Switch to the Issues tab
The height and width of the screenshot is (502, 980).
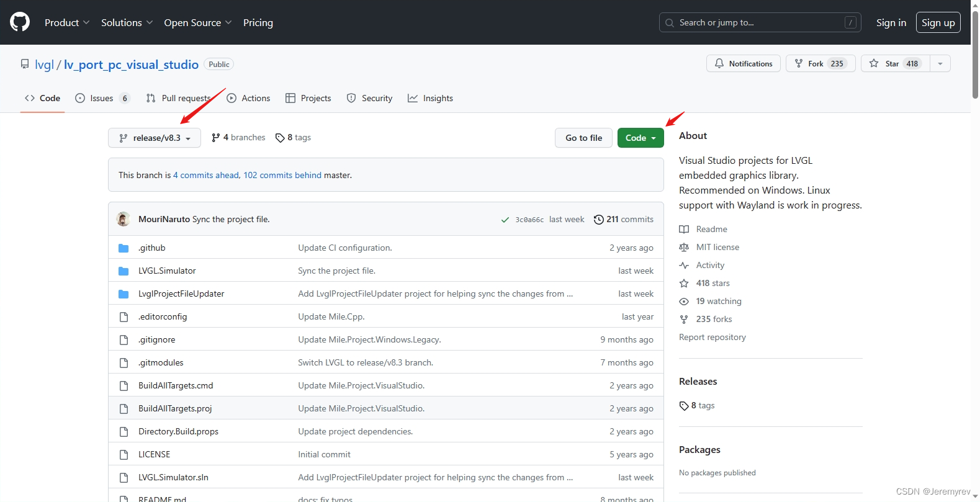tap(102, 98)
